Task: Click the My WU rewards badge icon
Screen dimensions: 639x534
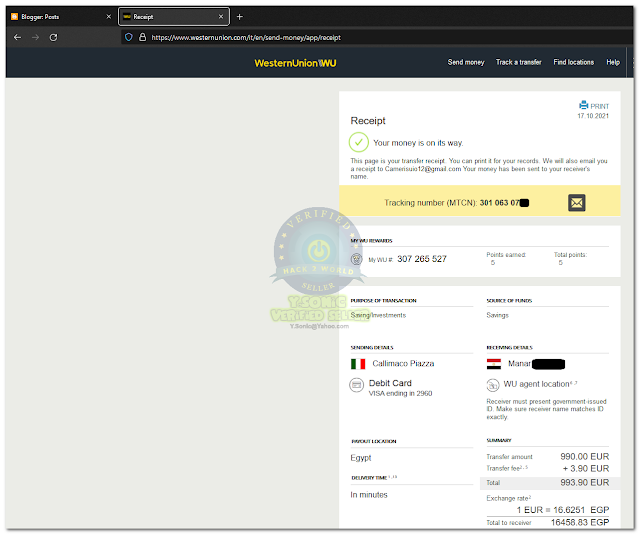Action: 357,259
